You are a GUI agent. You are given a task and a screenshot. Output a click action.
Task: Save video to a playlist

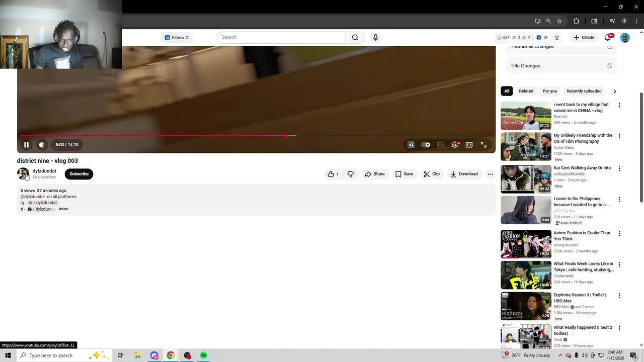pyautogui.click(x=404, y=174)
